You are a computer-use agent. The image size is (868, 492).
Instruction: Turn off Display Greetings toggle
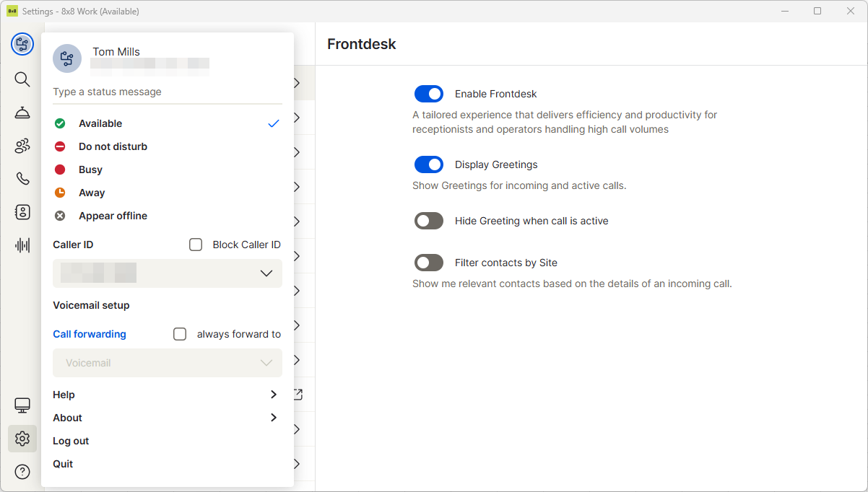pyautogui.click(x=429, y=164)
